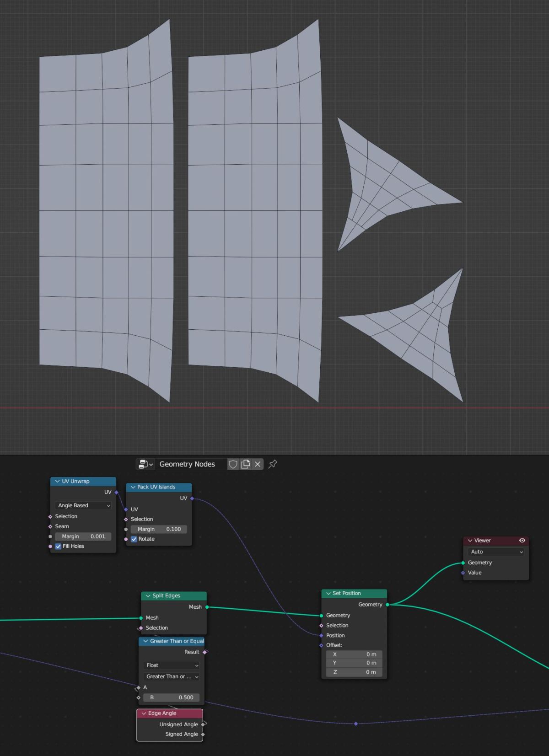Viewport: 549px width, 756px height.
Task: Toggle the Viewer node eye icon
Action: coord(522,541)
